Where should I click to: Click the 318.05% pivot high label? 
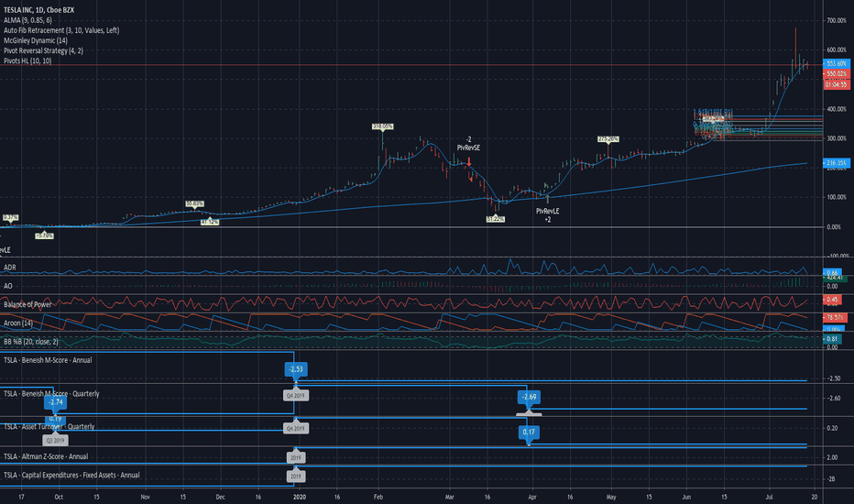tap(382, 126)
